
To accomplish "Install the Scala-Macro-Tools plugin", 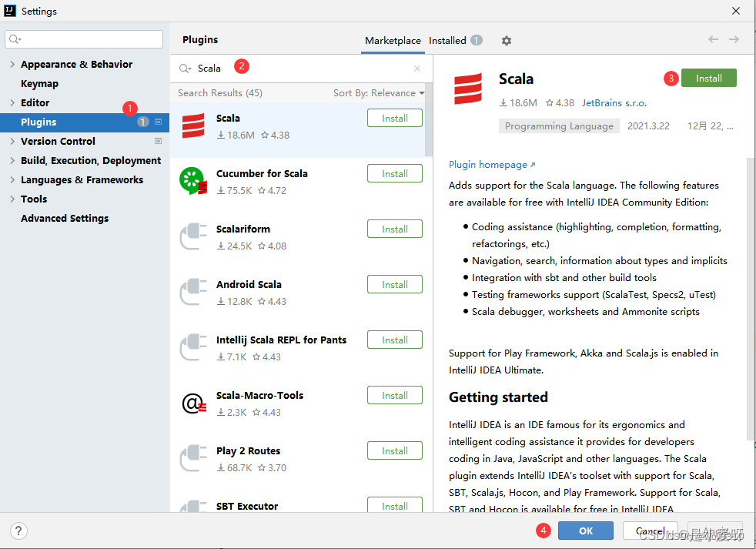I will [x=395, y=396].
